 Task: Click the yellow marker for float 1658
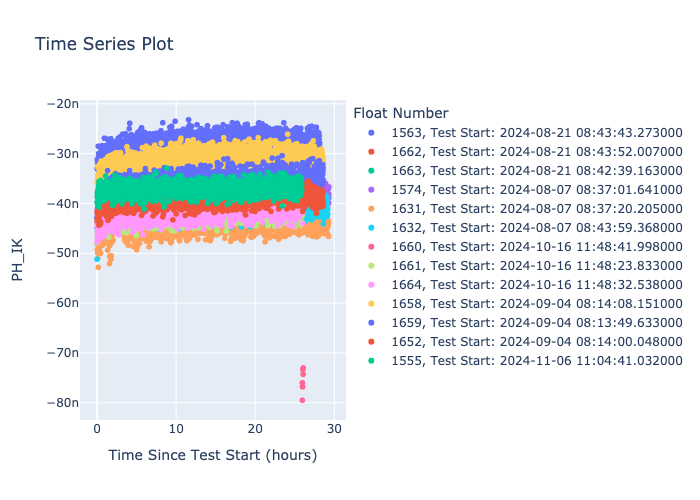(x=371, y=304)
